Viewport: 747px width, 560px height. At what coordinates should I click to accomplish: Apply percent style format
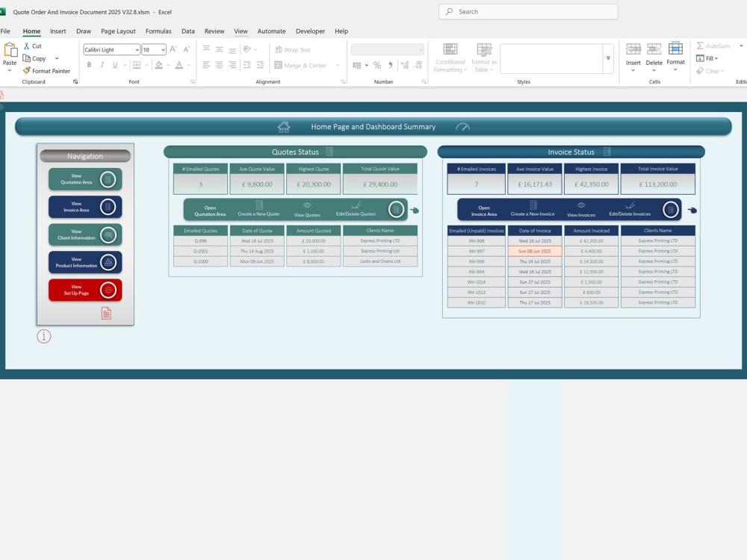[x=376, y=65]
